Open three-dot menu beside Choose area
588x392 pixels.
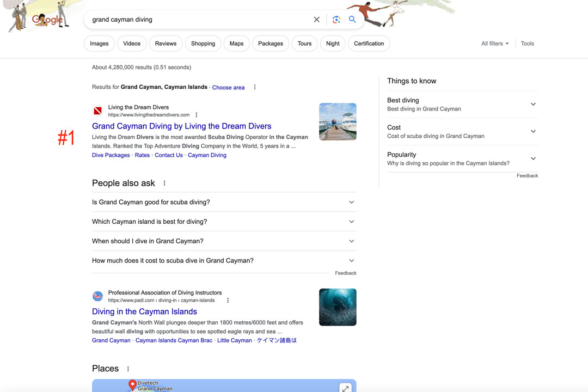pos(255,87)
